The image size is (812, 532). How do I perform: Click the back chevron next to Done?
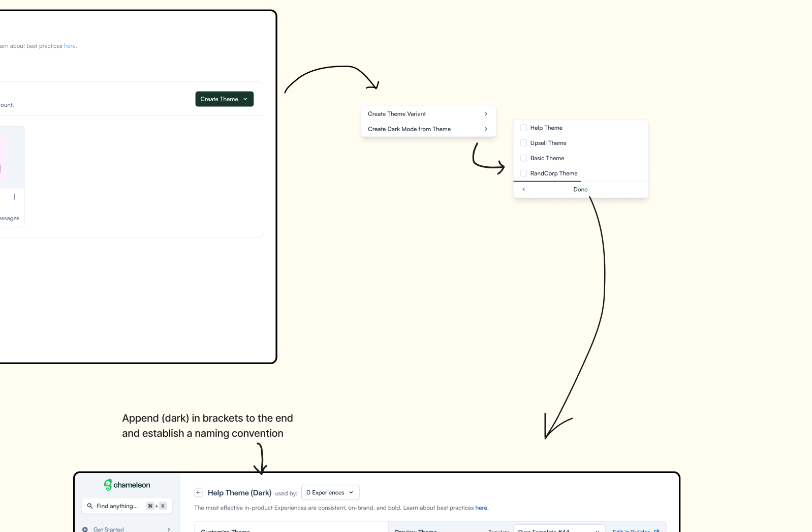(x=523, y=189)
